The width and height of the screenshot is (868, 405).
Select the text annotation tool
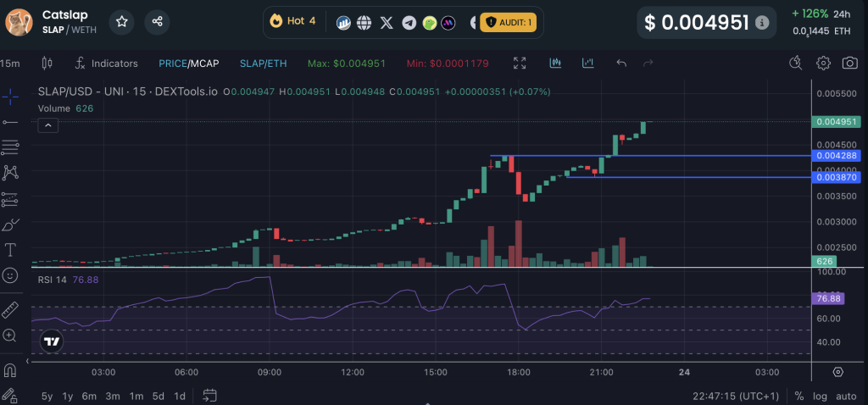[10, 250]
